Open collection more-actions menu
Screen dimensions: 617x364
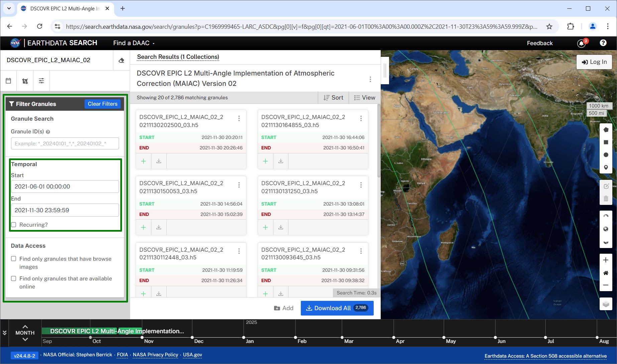(370, 79)
